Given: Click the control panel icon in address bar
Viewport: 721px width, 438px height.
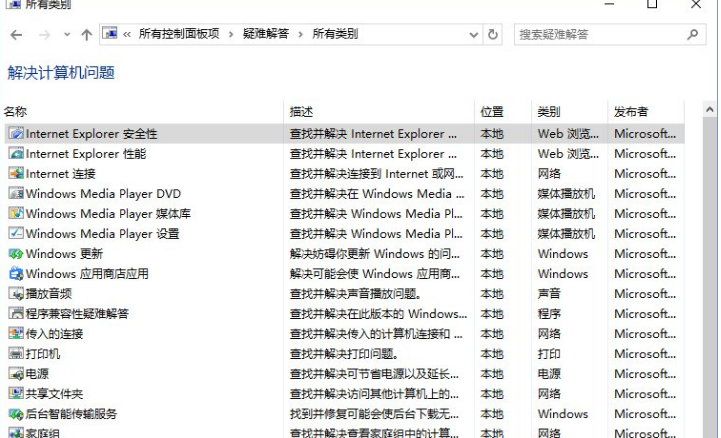Looking at the screenshot, I should click(x=110, y=34).
